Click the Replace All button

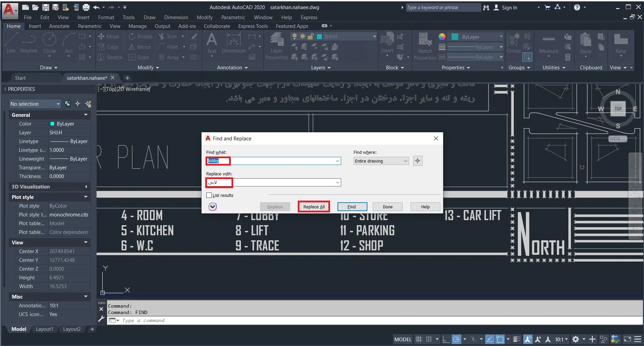[x=314, y=207]
